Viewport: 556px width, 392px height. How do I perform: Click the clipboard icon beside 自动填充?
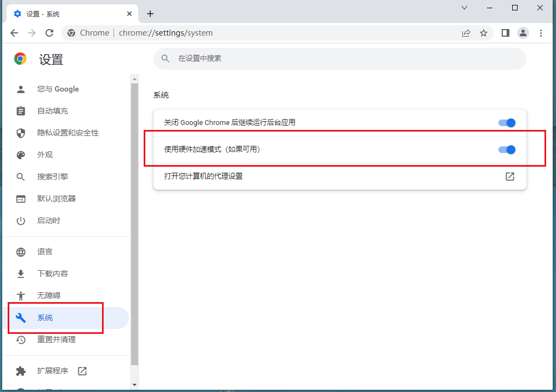point(21,111)
